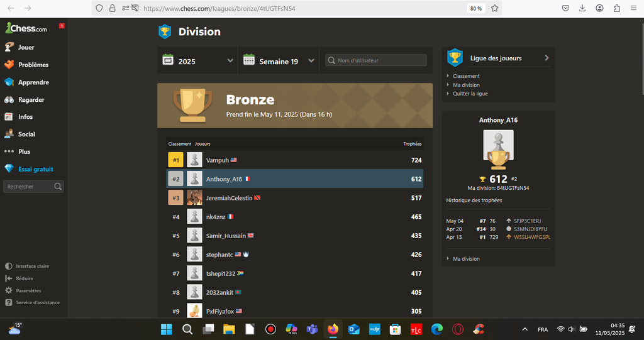644x340 pixels.
Task: Open the Infos news icon
Action: (x=9, y=117)
